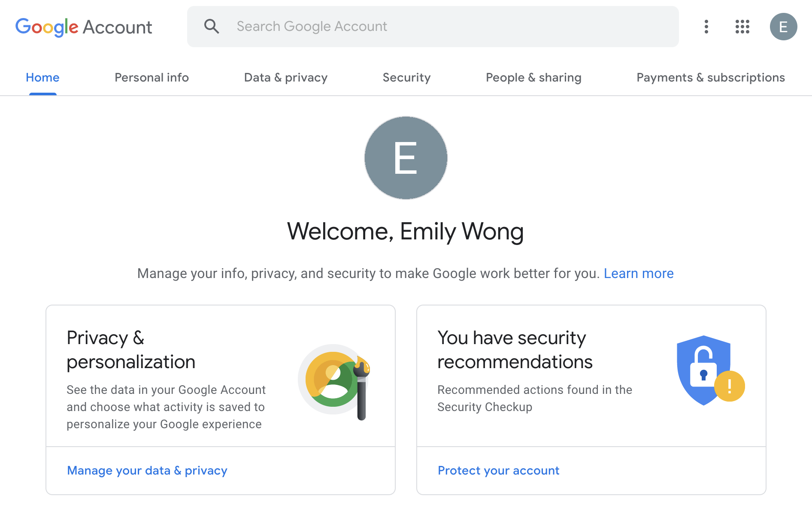Viewport: 812px width, 508px height.
Task: Click the Google Account logo
Action: [84, 27]
